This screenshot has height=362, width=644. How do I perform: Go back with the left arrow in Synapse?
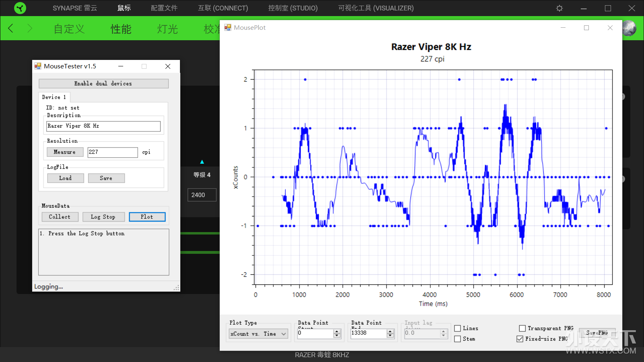tap(11, 28)
